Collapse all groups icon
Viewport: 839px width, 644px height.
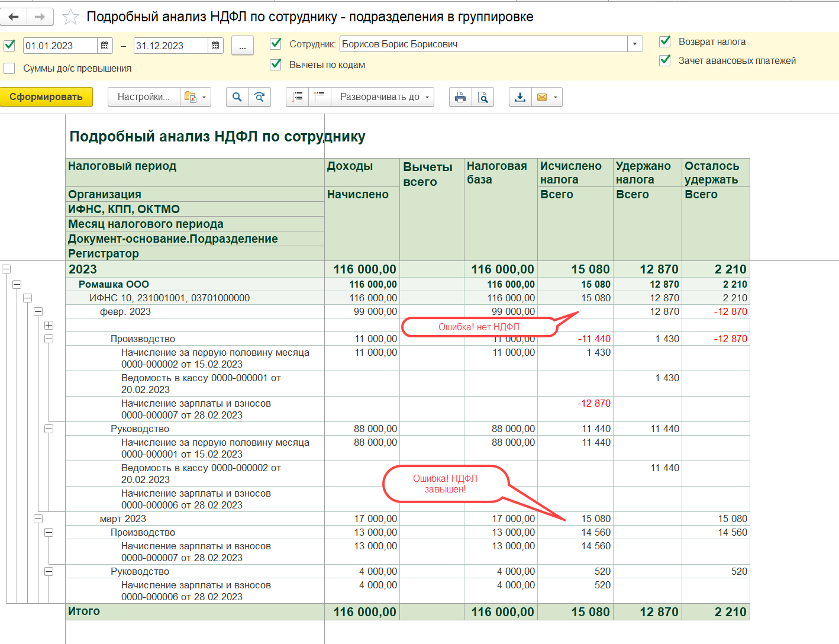tap(298, 97)
